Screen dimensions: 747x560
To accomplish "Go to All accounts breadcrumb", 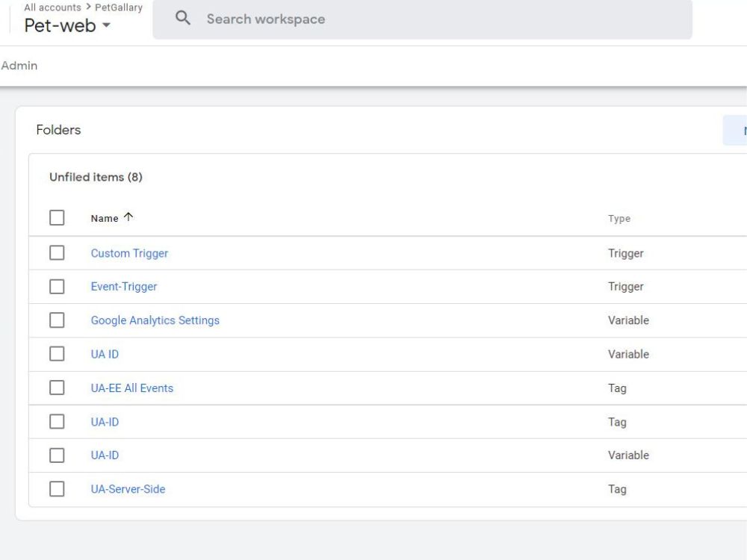I will point(53,7).
